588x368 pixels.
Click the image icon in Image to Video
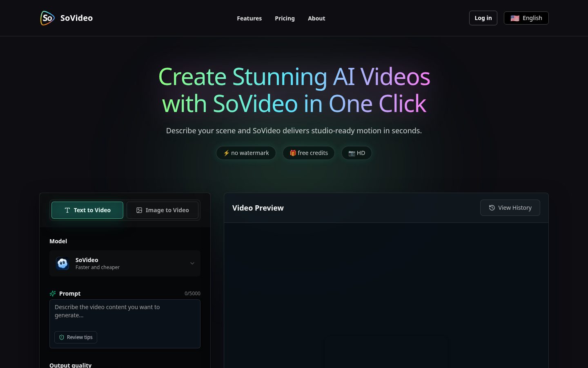[139, 210]
